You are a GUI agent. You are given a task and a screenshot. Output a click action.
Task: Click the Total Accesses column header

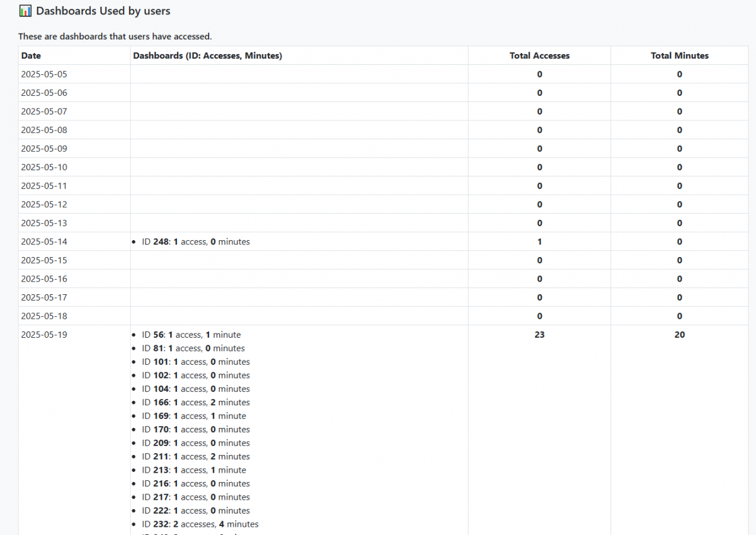pos(539,55)
